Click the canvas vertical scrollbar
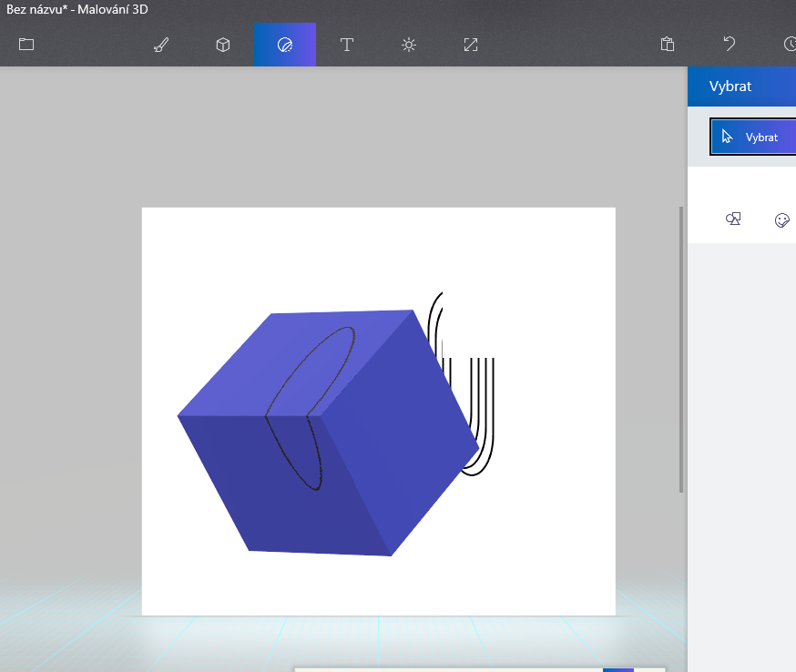The image size is (796, 672). click(681, 349)
